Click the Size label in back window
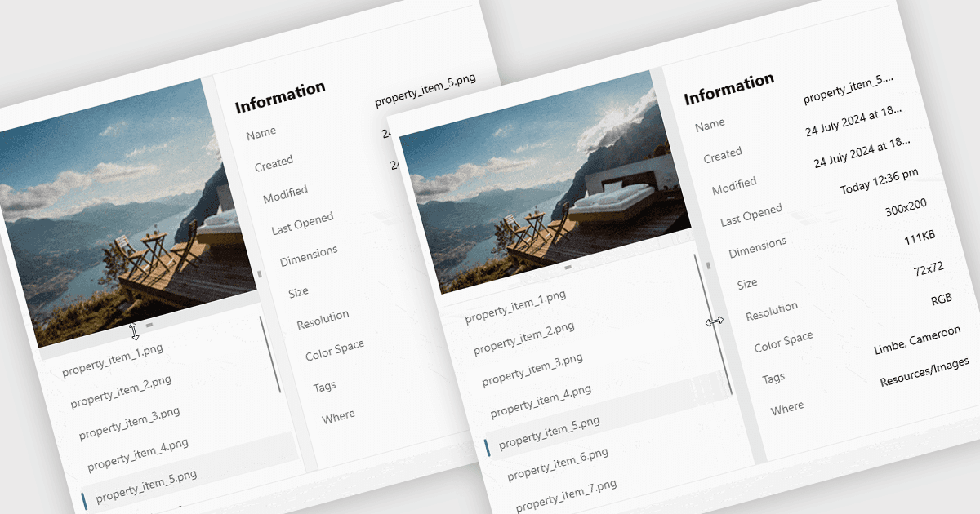This screenshot has height=514, width=980. (x=298, y=291)
